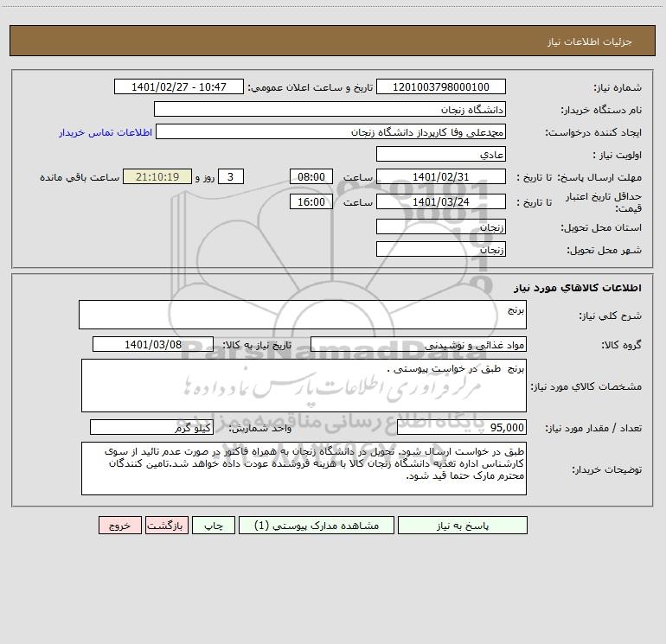The image size is (666, 644).
Task: Click the request creator field محمدعلی وفا
Action: 331,131
